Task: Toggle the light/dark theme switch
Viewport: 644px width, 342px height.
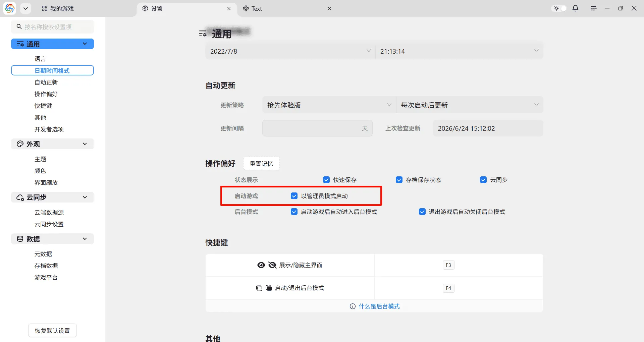Action: [559, 8]
